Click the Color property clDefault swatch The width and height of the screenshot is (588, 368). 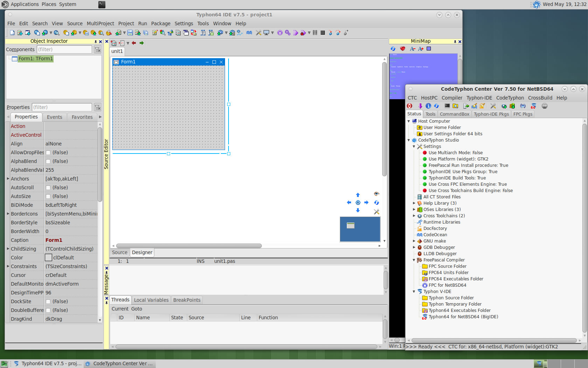click(49, 258)
